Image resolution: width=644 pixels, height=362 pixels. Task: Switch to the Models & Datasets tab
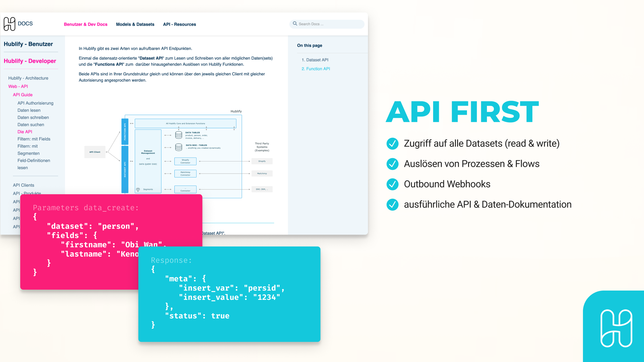[135, 24]
